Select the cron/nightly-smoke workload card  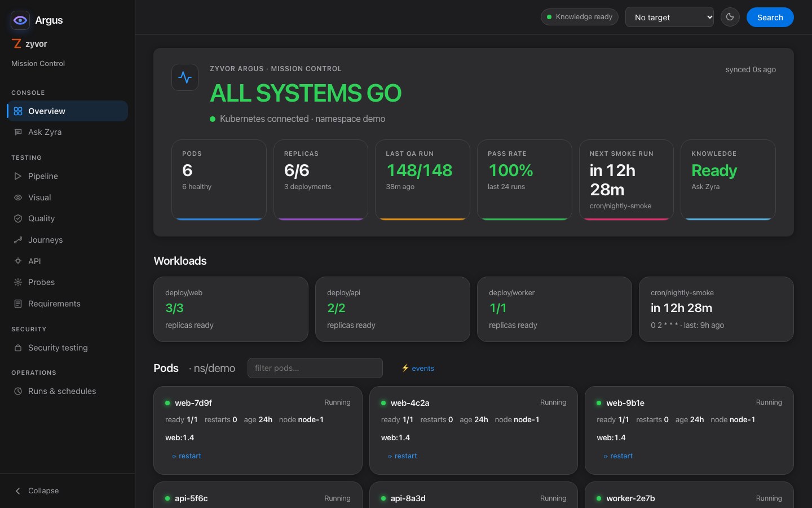[x=716, y=309]
